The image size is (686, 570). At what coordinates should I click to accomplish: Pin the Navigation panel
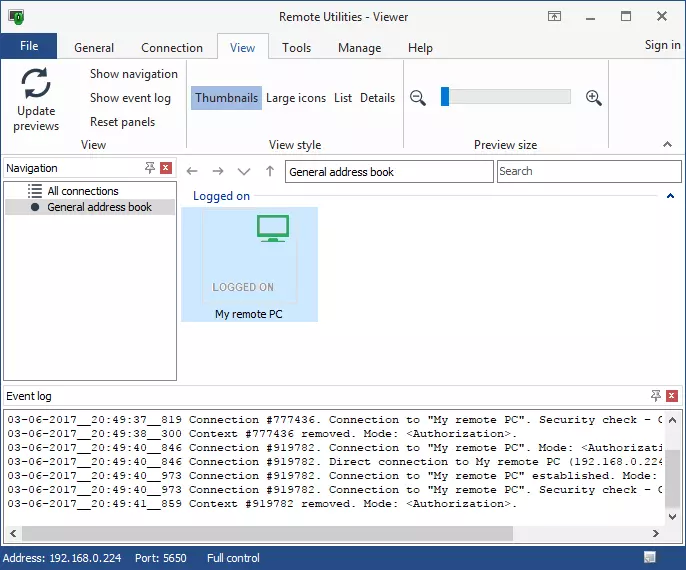[x=150, y=168]
